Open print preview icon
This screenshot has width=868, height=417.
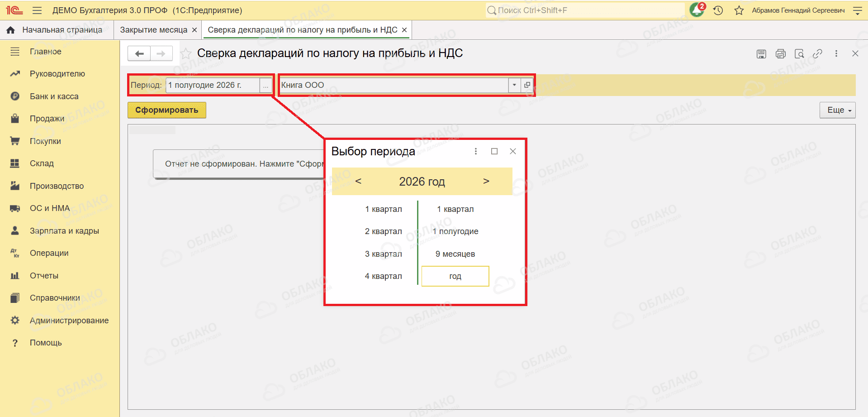(799, 54)
